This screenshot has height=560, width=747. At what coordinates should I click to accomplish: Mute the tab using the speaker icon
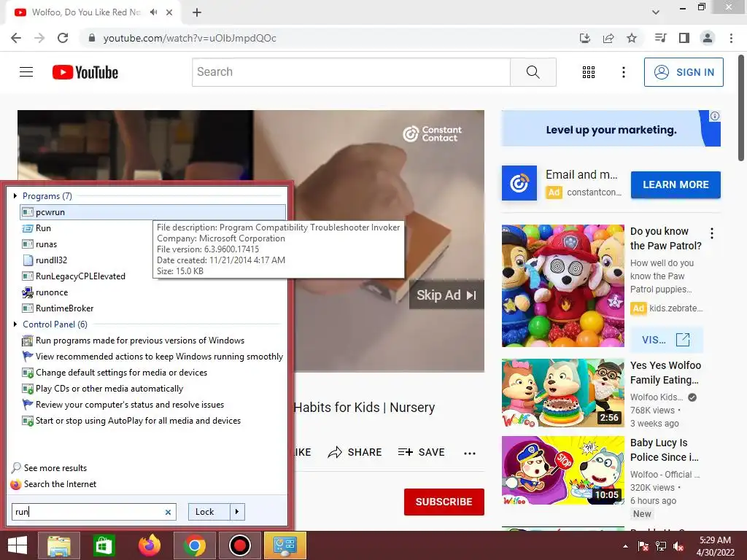[x=153, y=12]
